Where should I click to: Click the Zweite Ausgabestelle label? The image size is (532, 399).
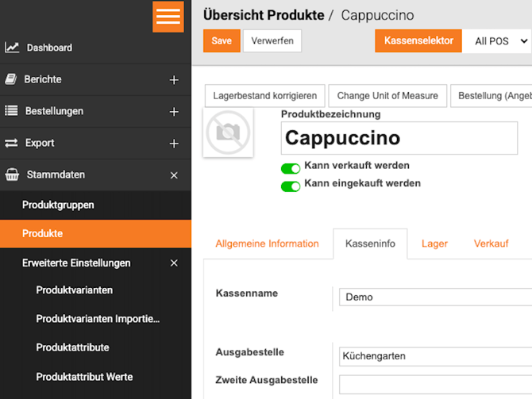point(267,380)
